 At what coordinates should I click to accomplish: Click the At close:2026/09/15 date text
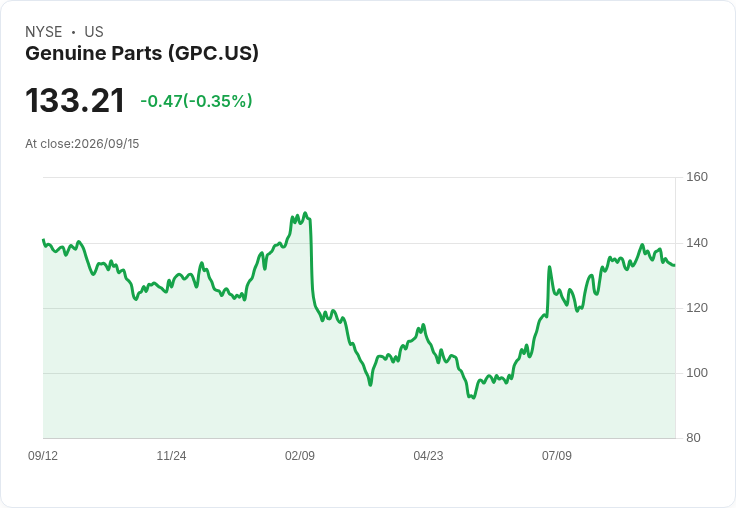tap(82, 144)
